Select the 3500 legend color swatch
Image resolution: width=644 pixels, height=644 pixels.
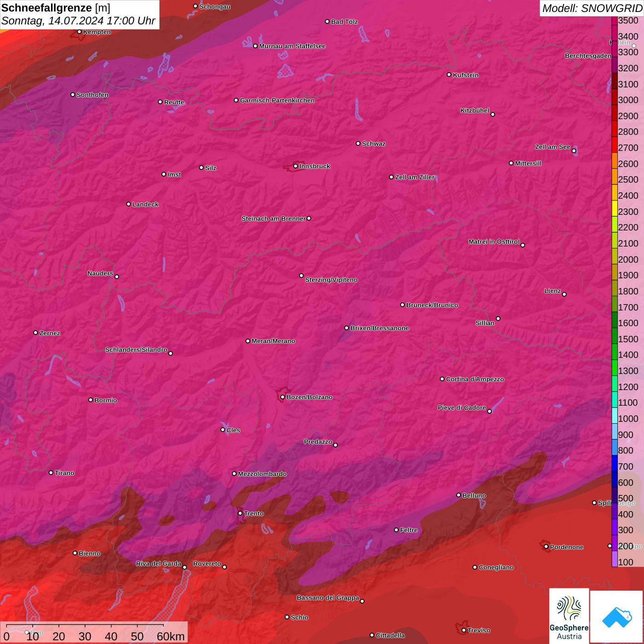(x=615, y=21)
